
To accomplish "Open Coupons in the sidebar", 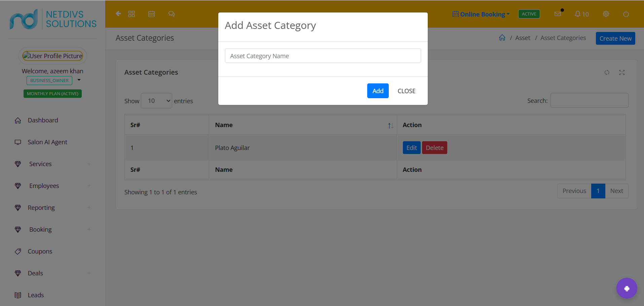I will (40, 251).
